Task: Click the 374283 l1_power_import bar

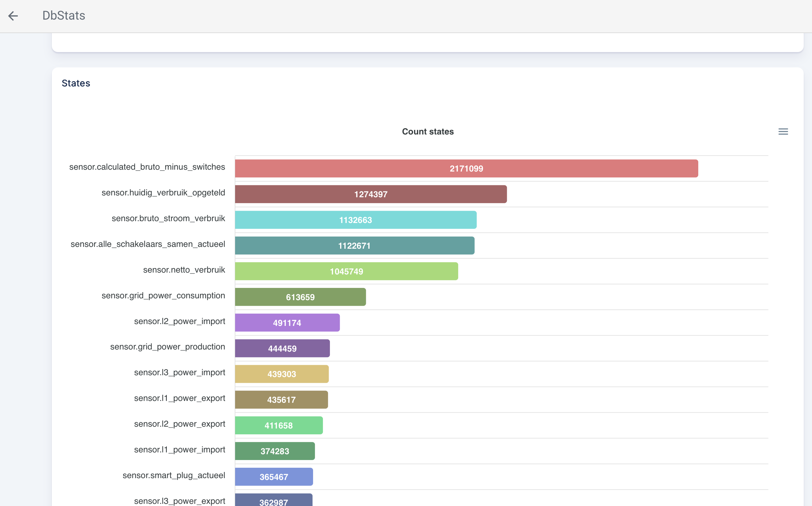Action: point(275,451)
